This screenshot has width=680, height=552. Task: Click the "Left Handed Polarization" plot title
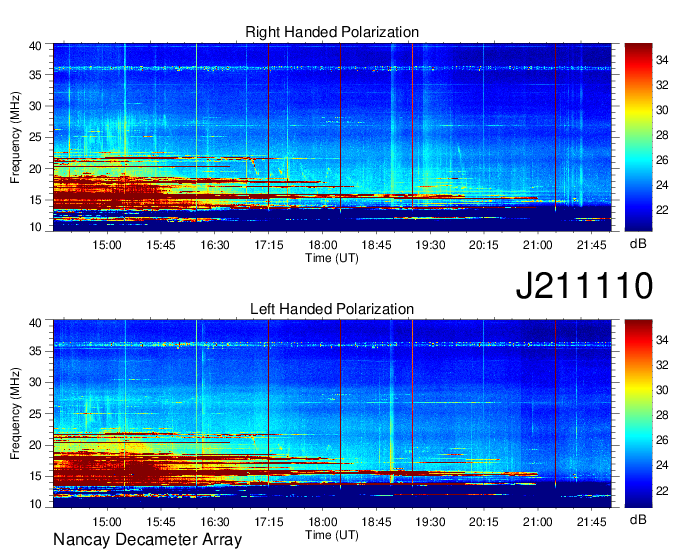point(332,309)
